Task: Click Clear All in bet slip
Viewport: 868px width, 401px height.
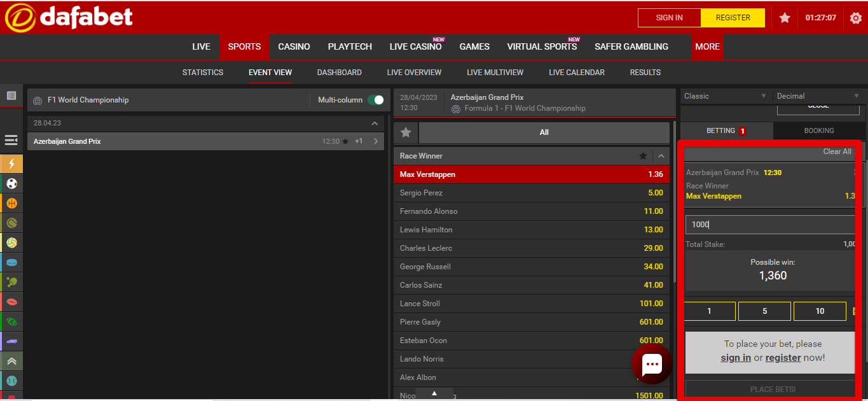Action: pyautogui.click(x=837, y=151)
